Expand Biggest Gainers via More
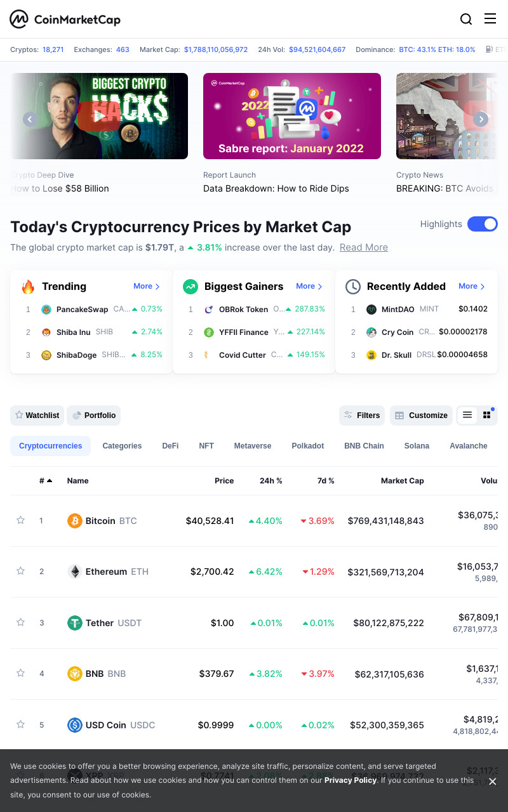This screenshot has width=508, height=812. click(x=309, y=286)
